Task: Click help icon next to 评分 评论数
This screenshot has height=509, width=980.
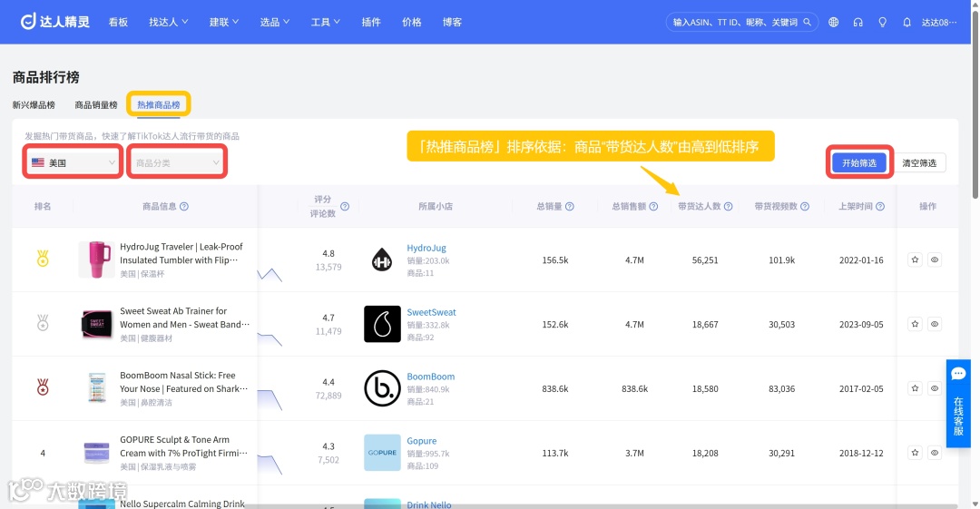Action: click(x=345, y=206)
